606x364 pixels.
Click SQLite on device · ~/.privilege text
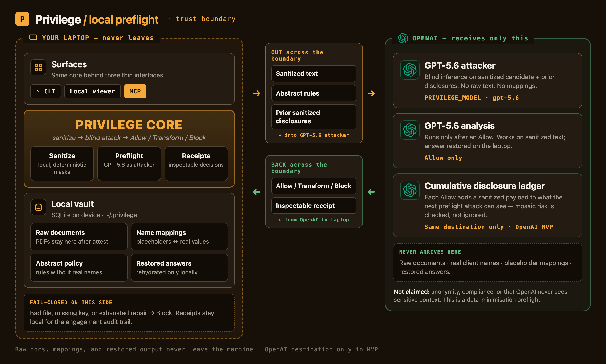coord(94,215)
